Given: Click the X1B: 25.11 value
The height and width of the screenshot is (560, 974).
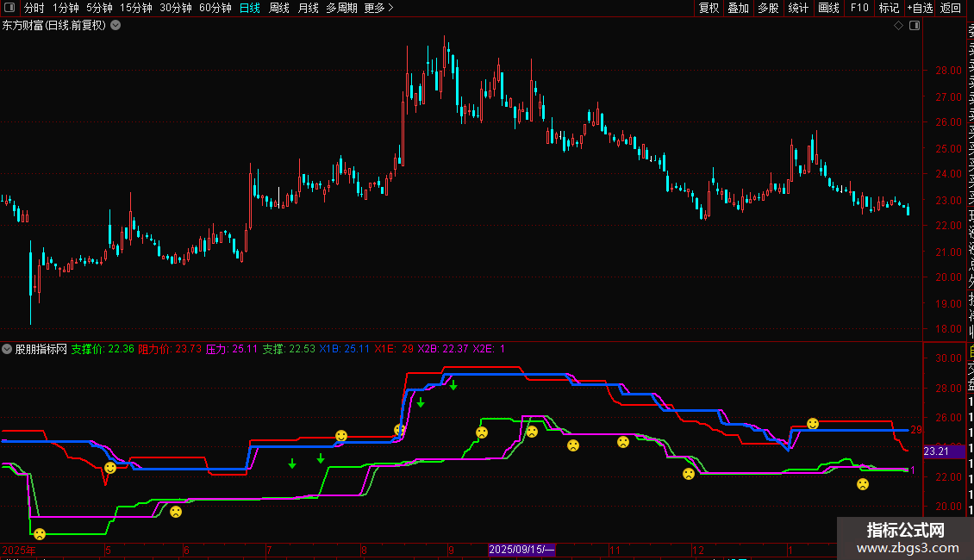Looking at the screenshot, I should point(344,349).
